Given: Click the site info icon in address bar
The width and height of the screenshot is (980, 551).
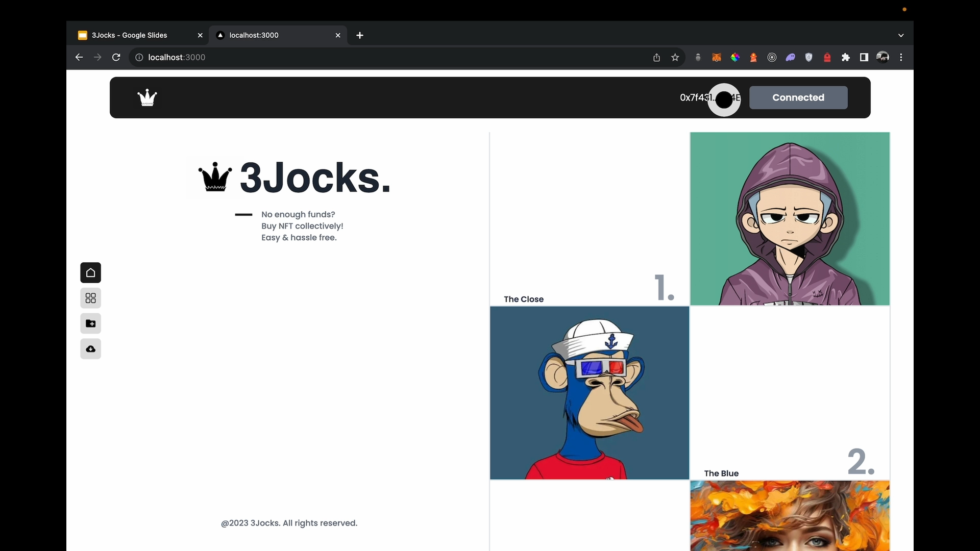Looking at the screenshot, I should (x=139, y=57).
